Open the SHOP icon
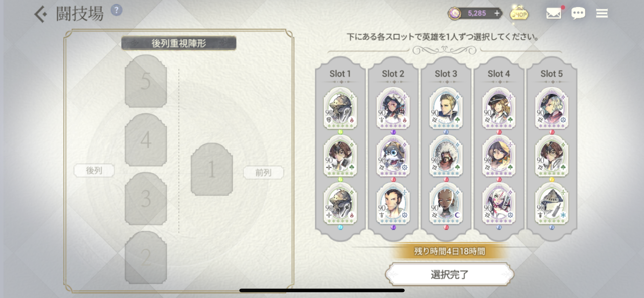The height and width of the screenshot is (298, 644). 519,14
